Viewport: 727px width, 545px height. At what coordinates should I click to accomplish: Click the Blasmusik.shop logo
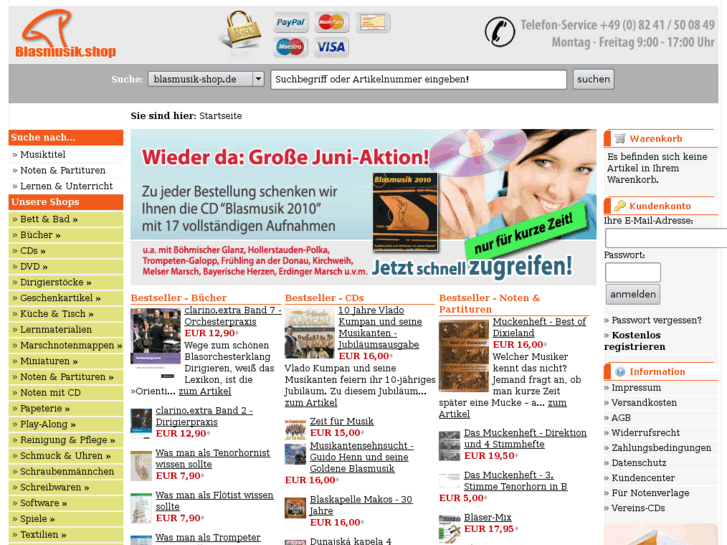[x=65, y=34]
